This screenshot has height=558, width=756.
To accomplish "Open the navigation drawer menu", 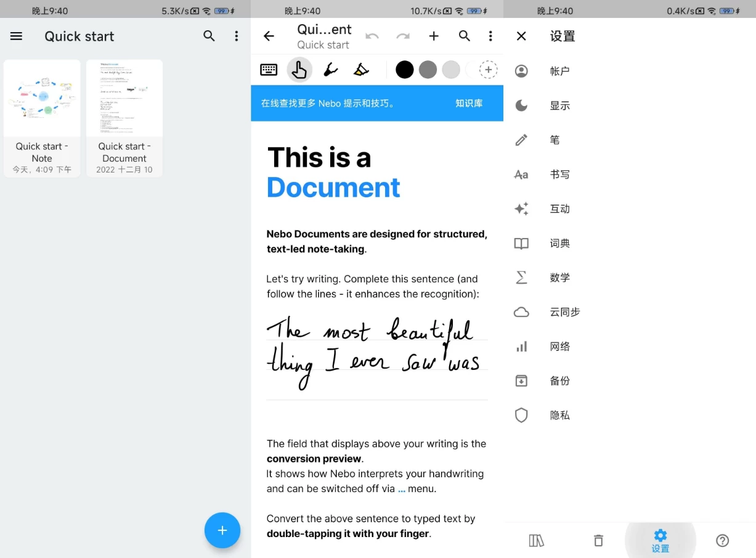I will point(16,36).
